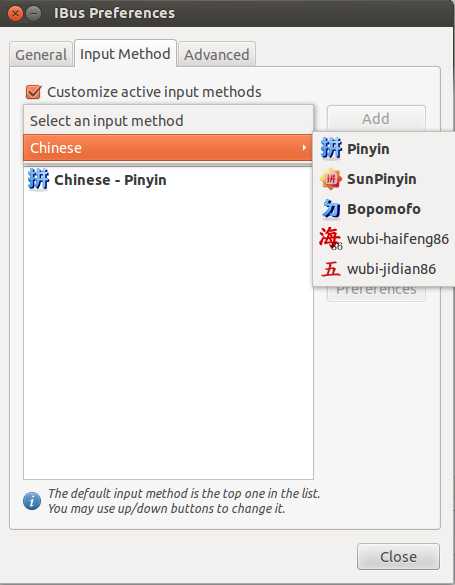Close the window with the red titlebar button
Viewport: 455px width, 585px height.
(x=16, y=13)
